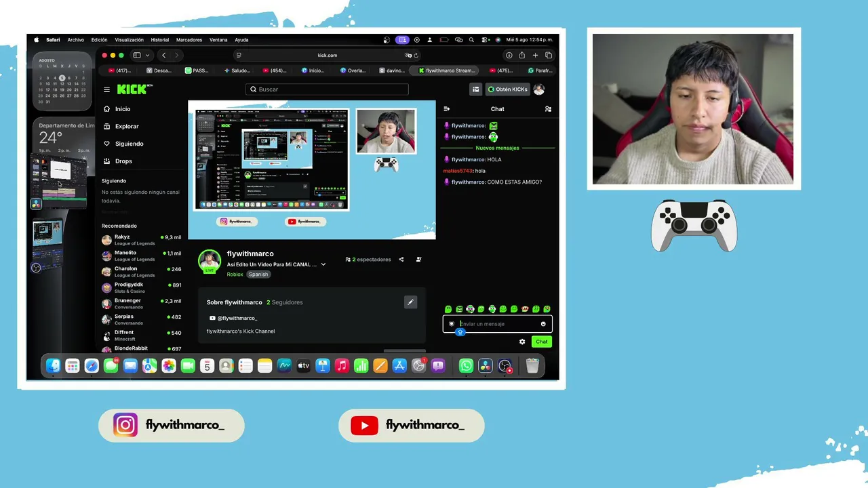
Task: Open chat settings gear
Action: point(522,342)
